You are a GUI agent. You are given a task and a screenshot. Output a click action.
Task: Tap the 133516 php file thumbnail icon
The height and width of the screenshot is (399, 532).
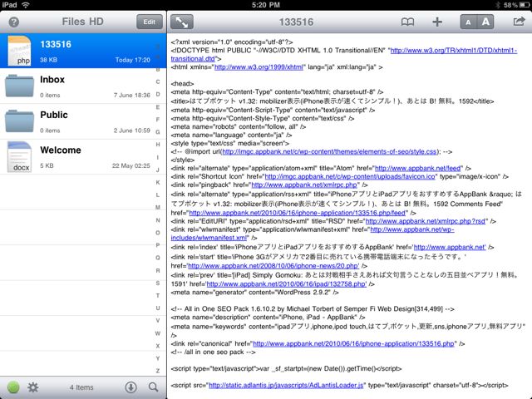19,51
